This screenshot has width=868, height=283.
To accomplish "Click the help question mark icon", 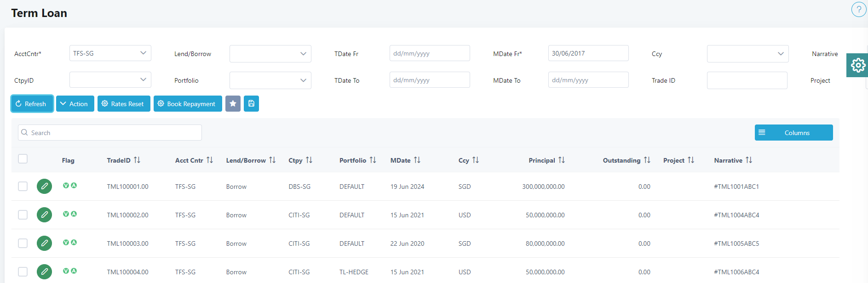I will 858,10.
